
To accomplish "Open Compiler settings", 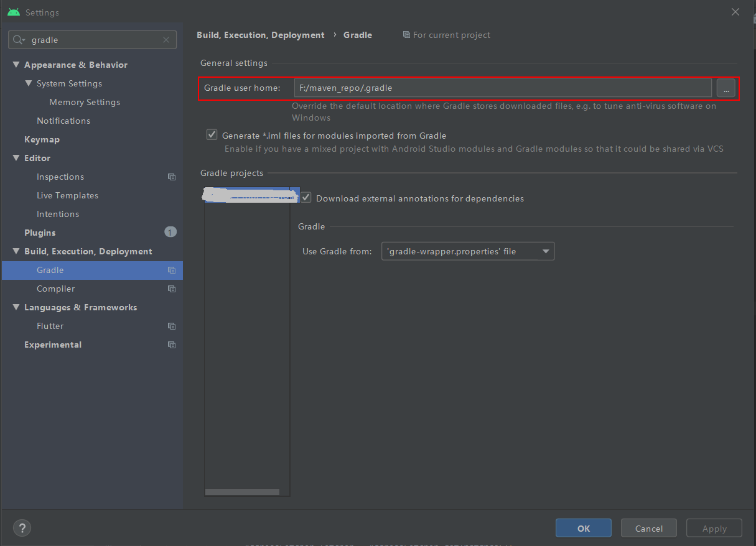I will tap(55, 289).
